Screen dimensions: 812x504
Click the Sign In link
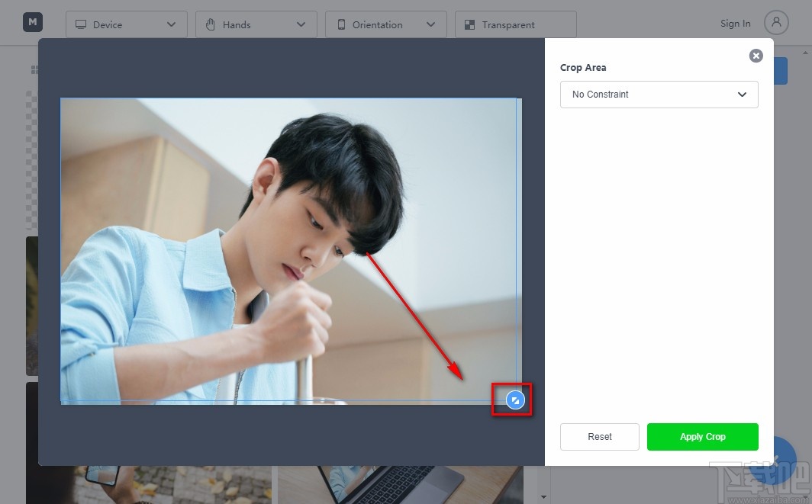tap(734, 23)
